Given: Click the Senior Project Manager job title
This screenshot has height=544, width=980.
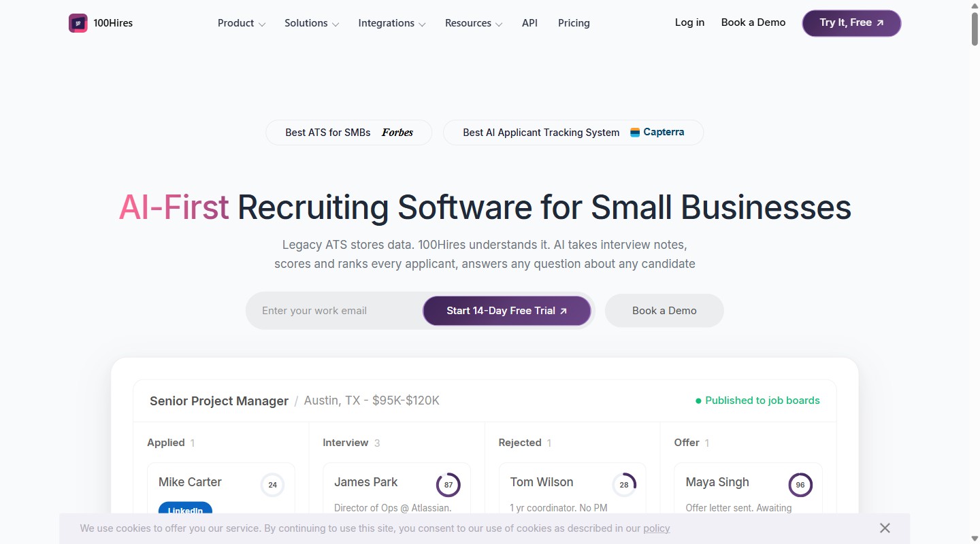Looking at the screenshot, I should coord(219,401).
